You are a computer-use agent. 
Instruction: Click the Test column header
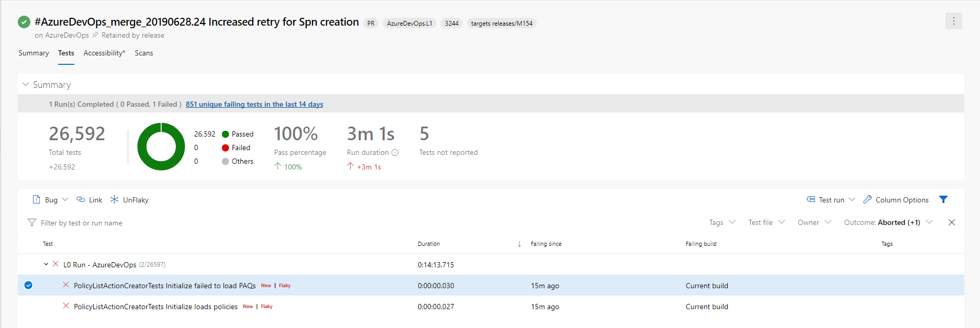point(48,244)
